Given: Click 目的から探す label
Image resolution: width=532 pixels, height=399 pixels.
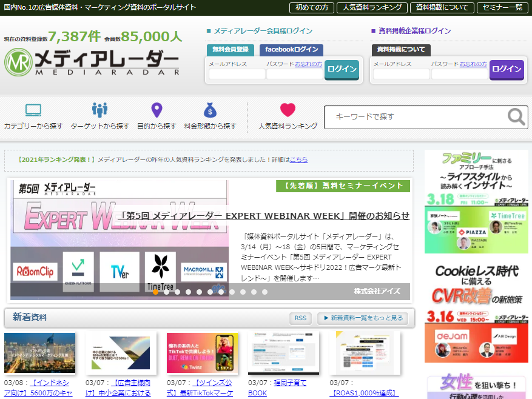Looking at the screenshot, I should [157, 126].
